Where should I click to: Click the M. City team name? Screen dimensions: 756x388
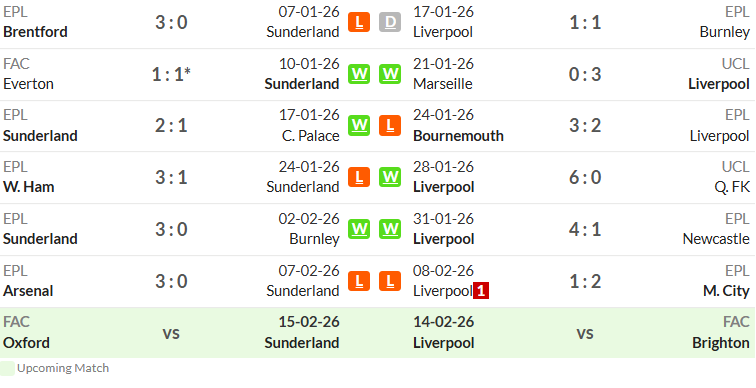pyautogui.click(x=726, y=291)
